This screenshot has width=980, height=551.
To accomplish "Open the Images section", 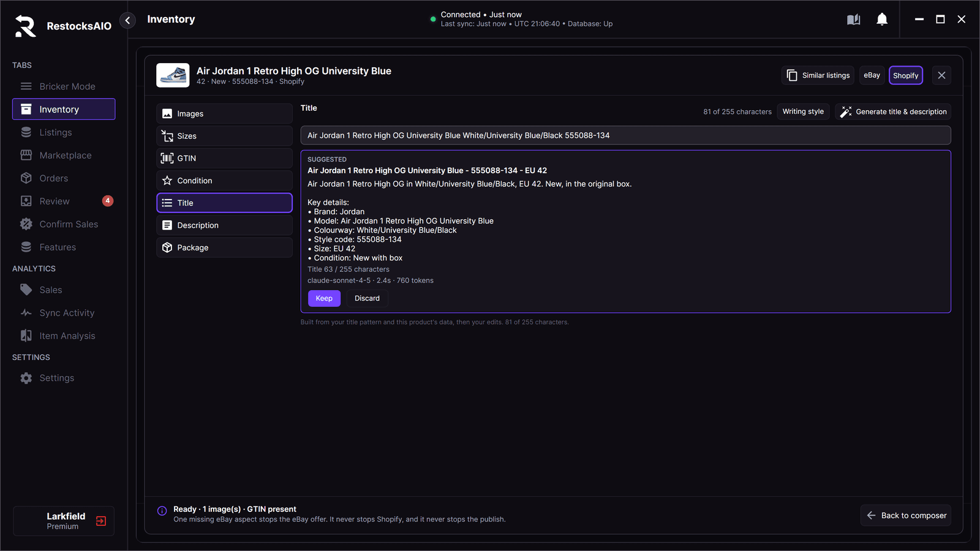I will click(x=224, y=113).
